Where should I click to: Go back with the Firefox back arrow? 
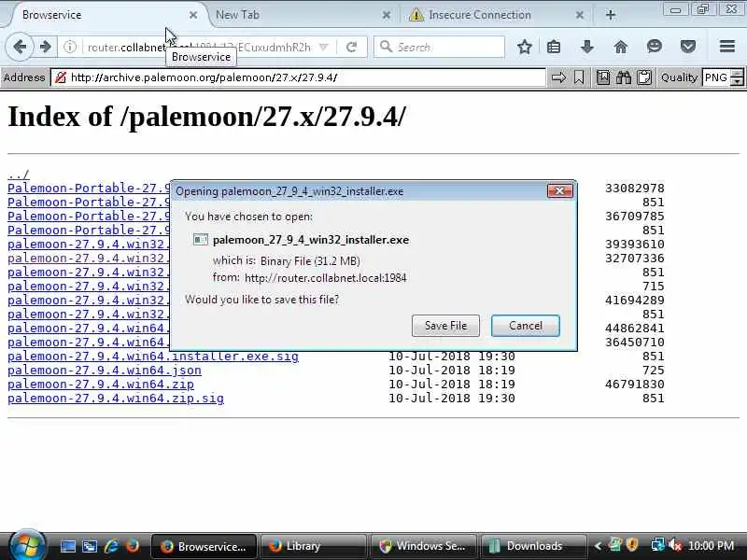[20, 47]
